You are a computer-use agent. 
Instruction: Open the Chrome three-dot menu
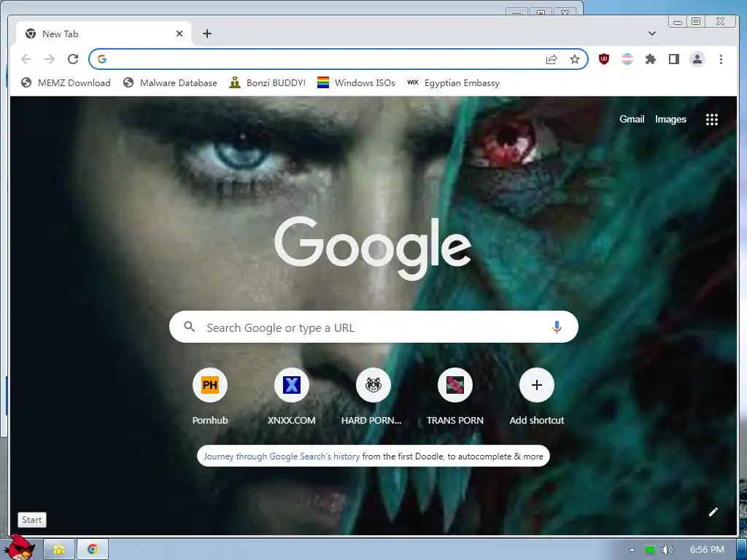(x=721, y=59)
